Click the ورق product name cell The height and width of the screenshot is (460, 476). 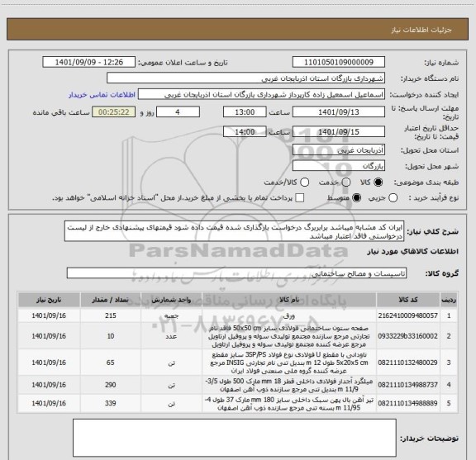289,315
